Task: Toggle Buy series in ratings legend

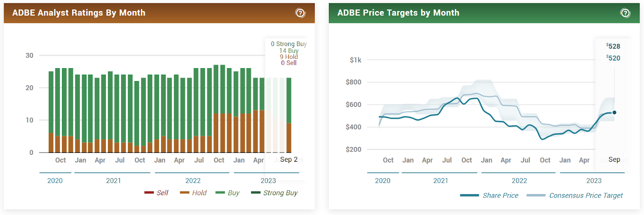Action: point(227,193)
